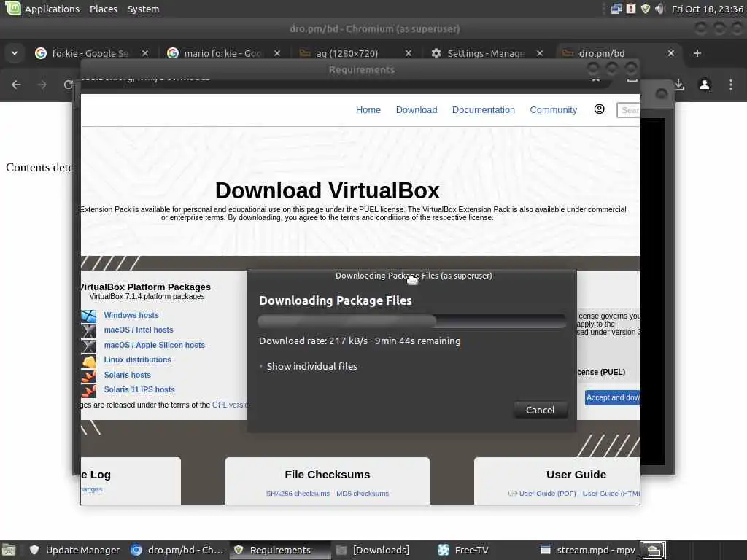Open Chromium three-dot menu
Screen dimensions: 747x560
[x=731, y=85]
